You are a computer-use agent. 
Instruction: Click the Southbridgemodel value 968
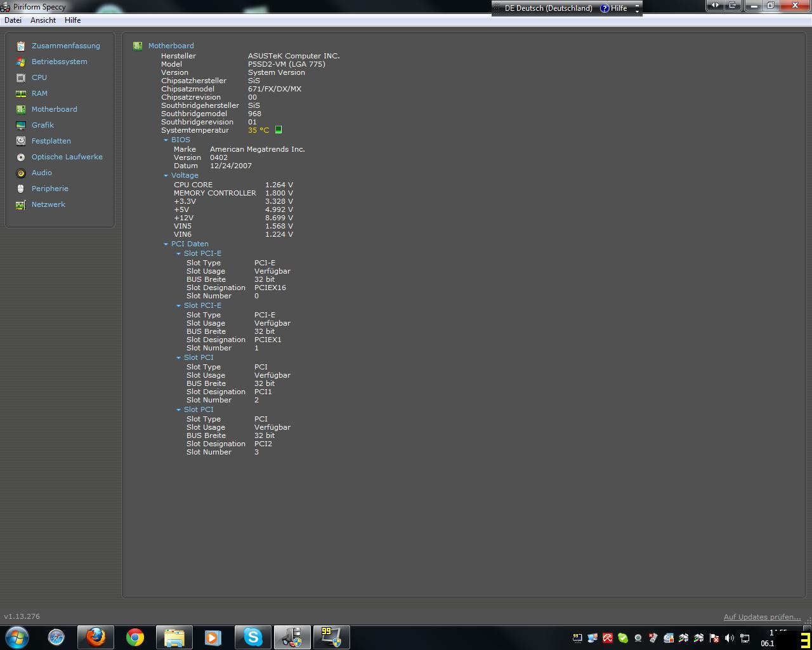(254, 114)
